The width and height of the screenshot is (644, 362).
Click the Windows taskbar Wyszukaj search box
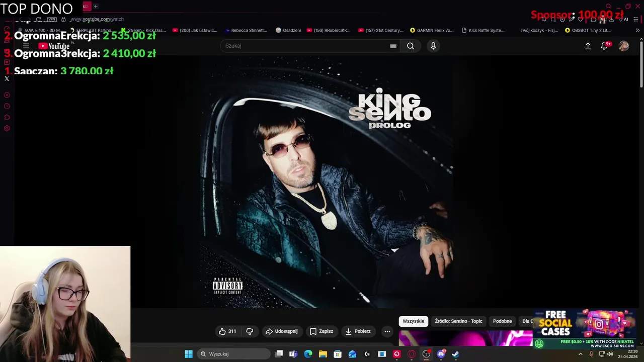tap(234, 354)
